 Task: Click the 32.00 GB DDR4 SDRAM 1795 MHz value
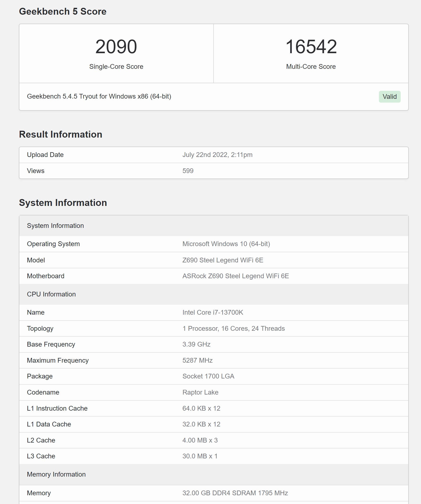[x=235, y=493]
